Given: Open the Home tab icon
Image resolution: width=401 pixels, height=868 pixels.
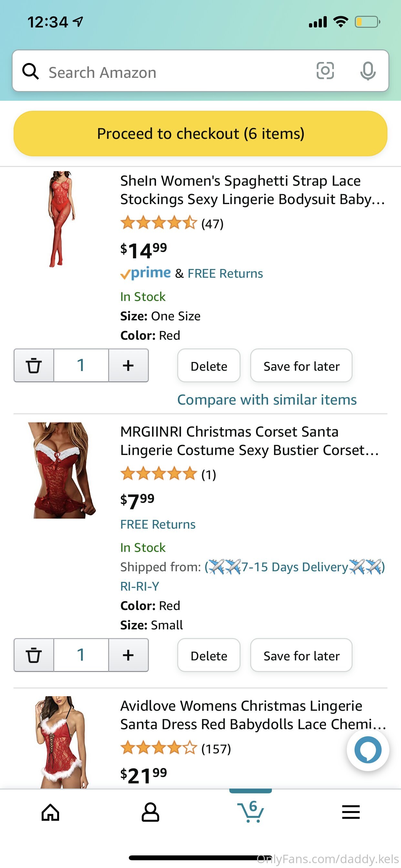Looking at the screenshot, I should pyautogui.click(x=51, y=812).
